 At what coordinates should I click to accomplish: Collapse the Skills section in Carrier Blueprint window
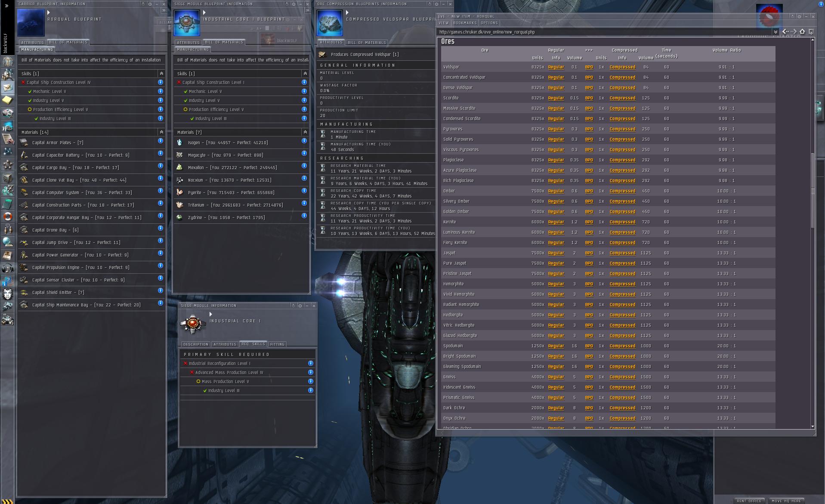tap(161, 74)
